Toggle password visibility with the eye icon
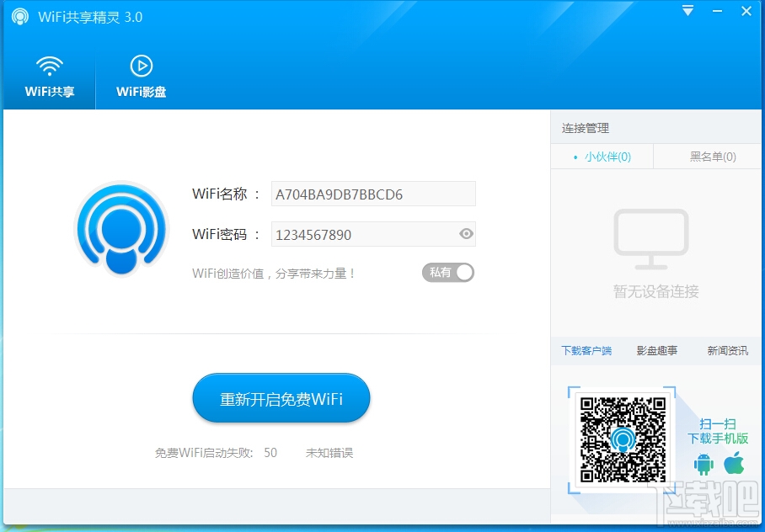 [466, 234]
